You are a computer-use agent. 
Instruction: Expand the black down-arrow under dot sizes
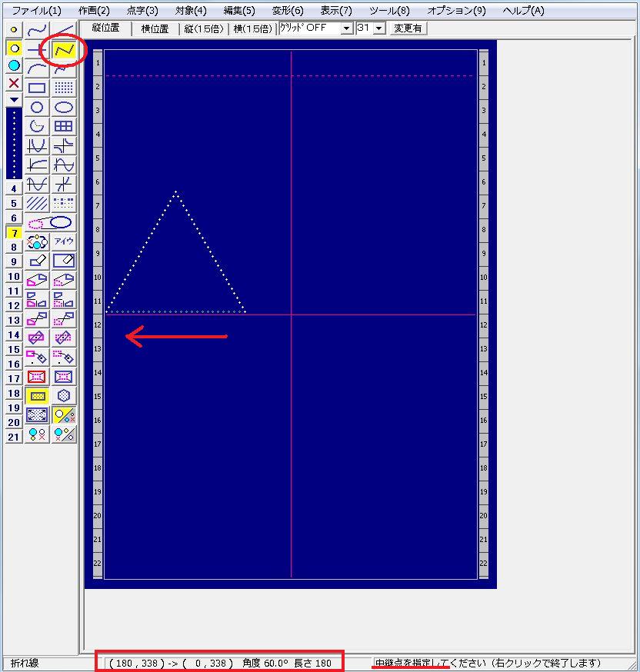[x=14, y=100]
